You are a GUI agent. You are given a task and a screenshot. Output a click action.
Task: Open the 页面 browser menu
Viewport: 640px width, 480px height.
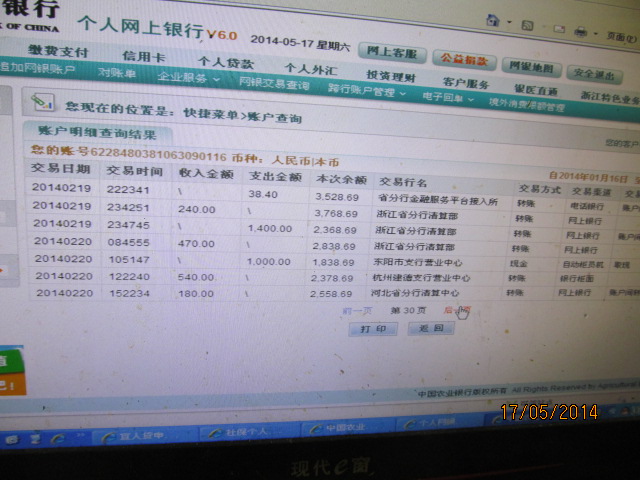click(621, 37)
